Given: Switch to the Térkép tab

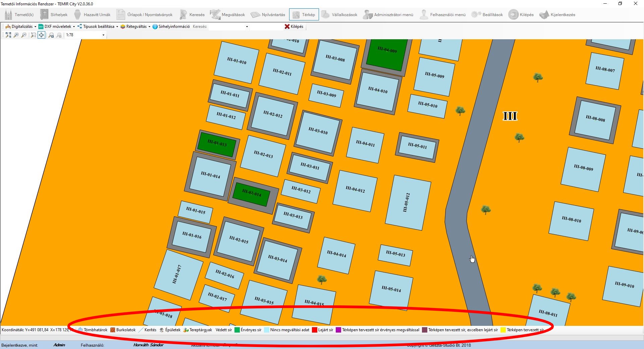Looking at the screenshot, I should point(304,15).
